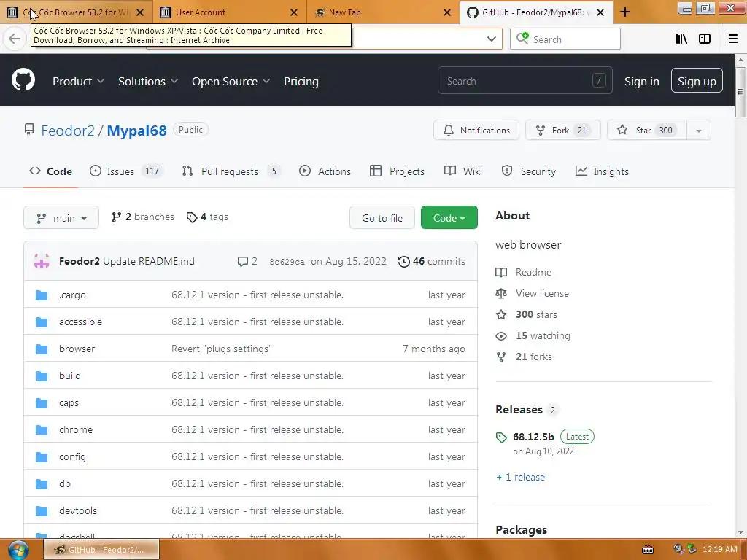Open the Pull requests tab
This screenshot has width=747, height=560.
(231, 171)
